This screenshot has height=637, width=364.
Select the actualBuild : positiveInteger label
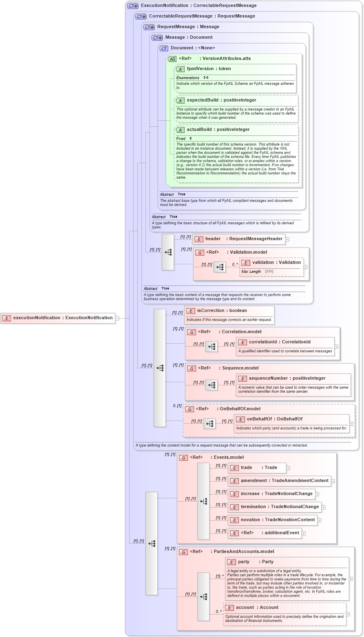[x=218, y=130]
